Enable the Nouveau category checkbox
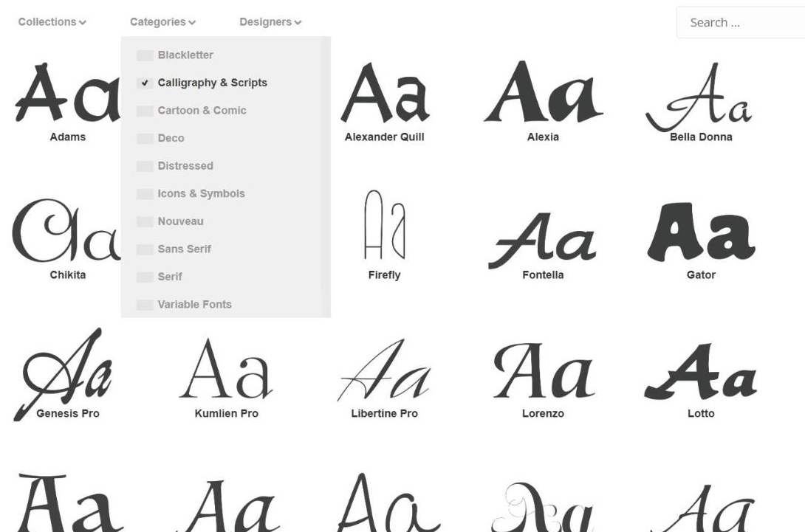This screenshot has width=805, height=532. 145,221
